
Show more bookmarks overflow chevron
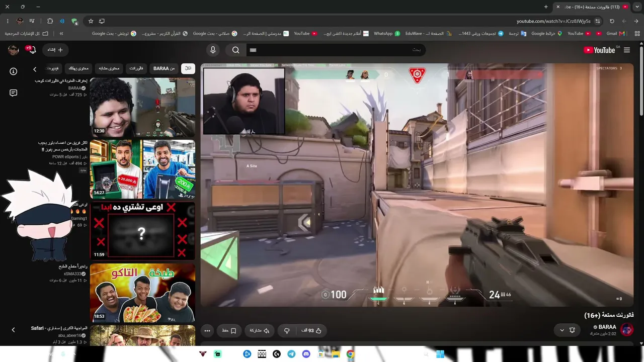(x=61, y=34)
